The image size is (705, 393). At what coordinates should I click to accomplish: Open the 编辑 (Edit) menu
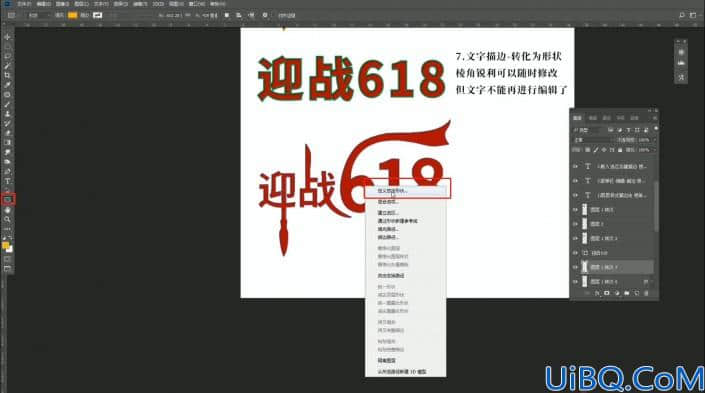pos(43,4)
